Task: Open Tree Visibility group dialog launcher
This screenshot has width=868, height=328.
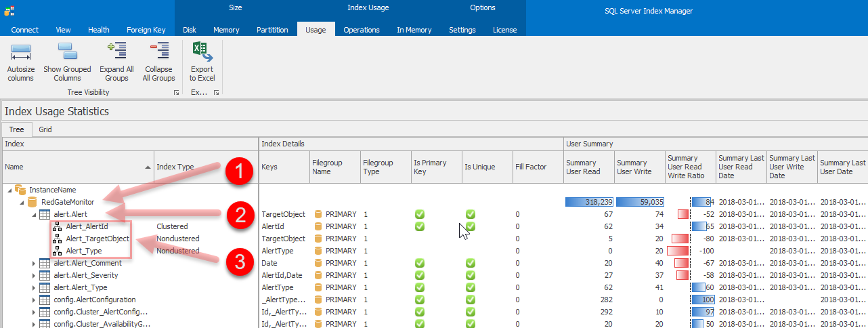Action: (177, 92)
